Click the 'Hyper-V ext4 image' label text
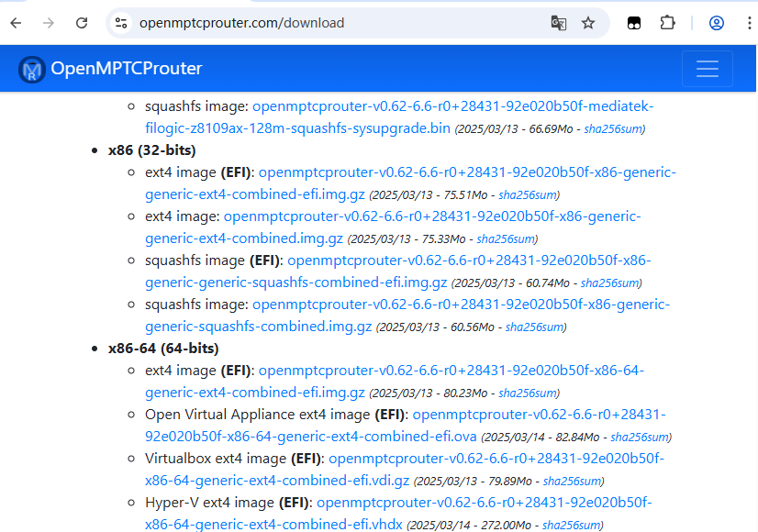The height and width of the screenshot is (532, 758). pyautogui.click(x=209, y=503)
